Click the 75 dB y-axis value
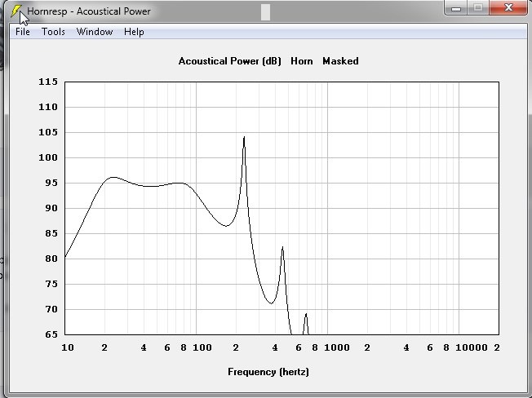Viewport: 532px width, 398px height. [51, 284]
